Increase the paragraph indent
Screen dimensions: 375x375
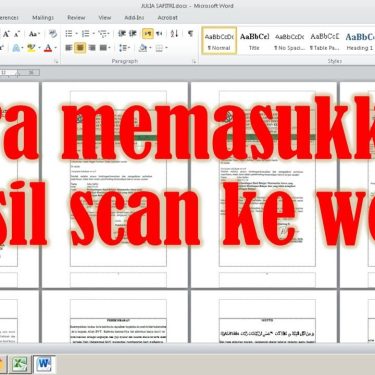133,34
